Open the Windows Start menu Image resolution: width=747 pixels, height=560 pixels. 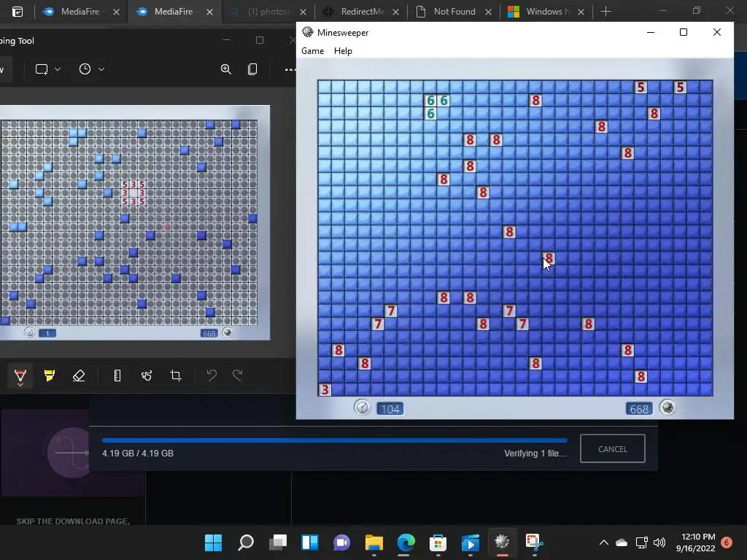[x=213, y=542]
